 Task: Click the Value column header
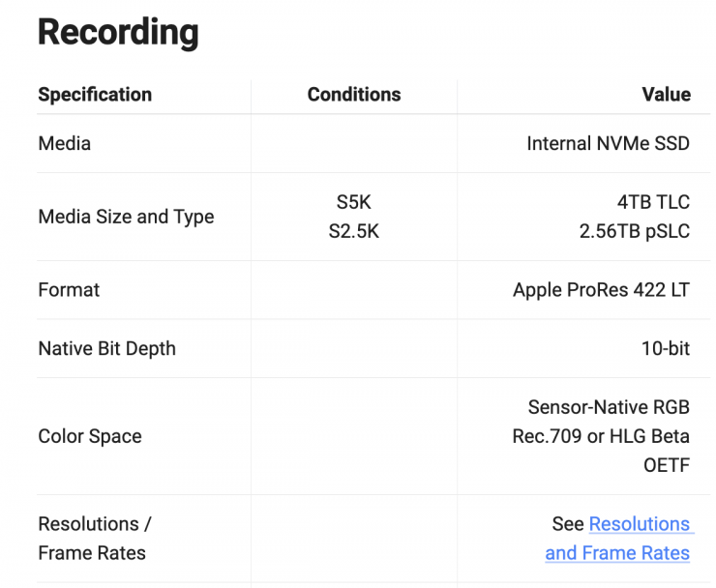(x=666, y=95)
